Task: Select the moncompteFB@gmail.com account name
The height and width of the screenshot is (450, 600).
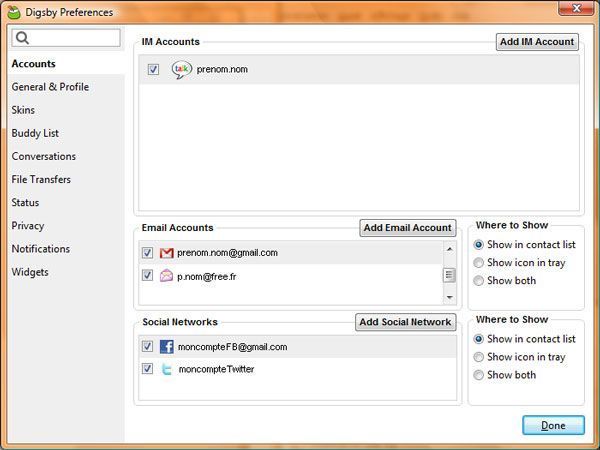Action: (233, 347)
